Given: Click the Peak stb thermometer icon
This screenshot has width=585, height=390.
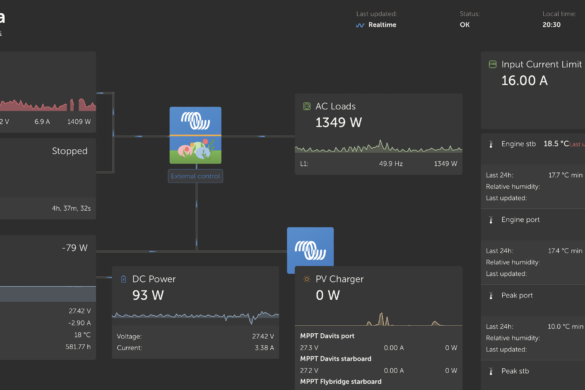Looking at the screenshot, I should click(x=491, y=371).
